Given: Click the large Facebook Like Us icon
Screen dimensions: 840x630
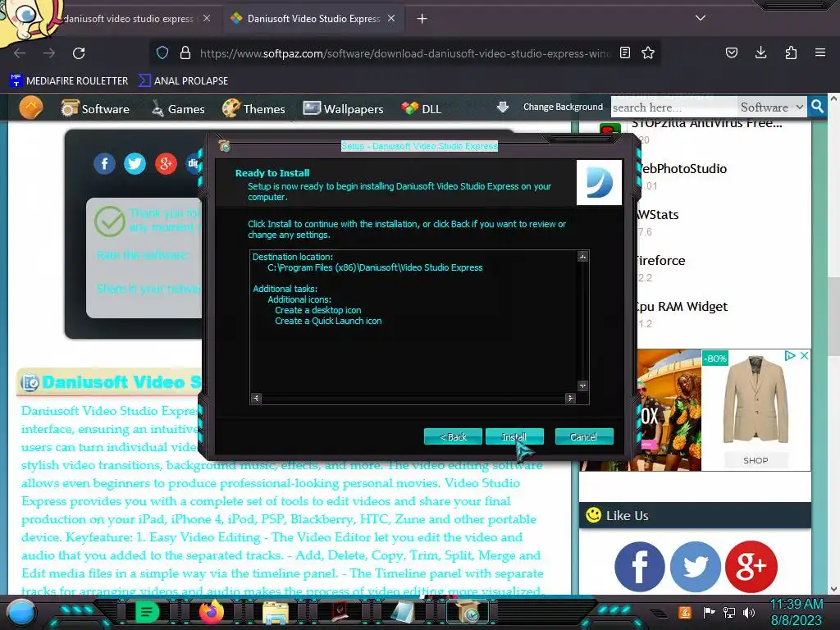Looking at the screenshot, I should (639, 567).
